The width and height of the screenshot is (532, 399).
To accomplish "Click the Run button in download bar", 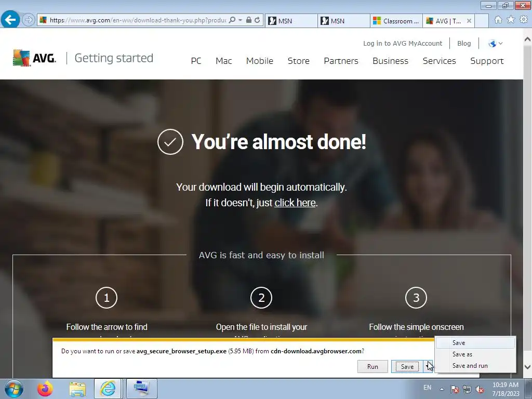I will (x=373, y=366).
